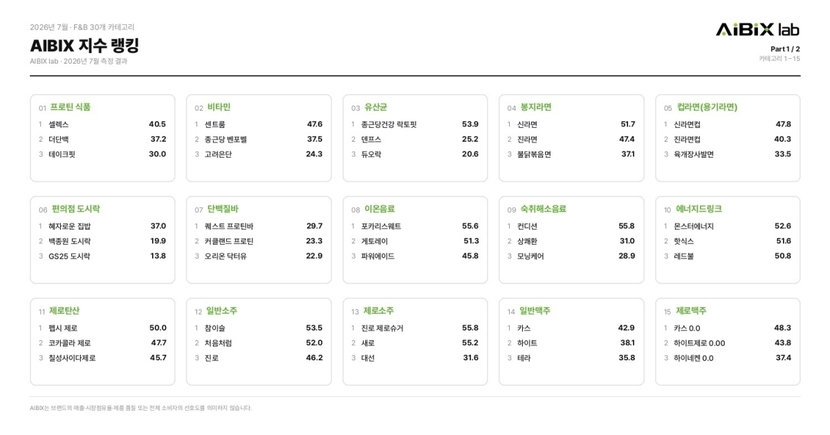Select the 단백질바 category heading

[223, 209]
